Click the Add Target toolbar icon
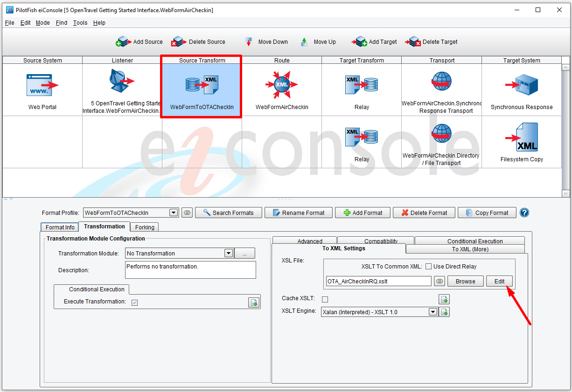 pos(360,42)
